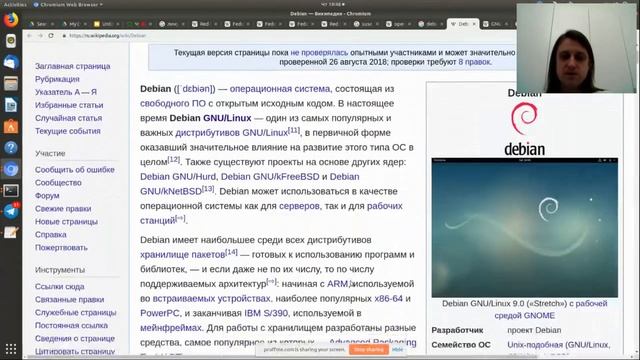Switch to the 'Jenc' browser tab
This screenshot has width=640, height=360.
(171, 24)
